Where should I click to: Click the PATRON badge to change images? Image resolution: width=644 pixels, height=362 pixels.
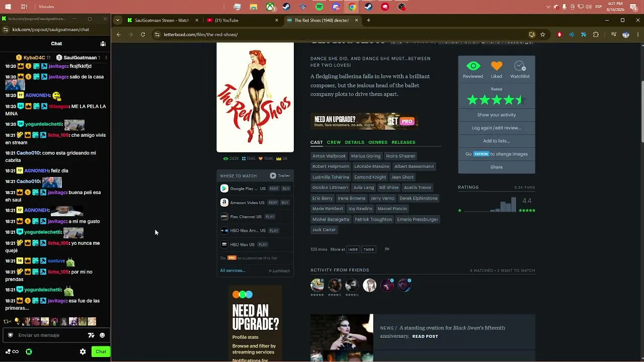481,154
